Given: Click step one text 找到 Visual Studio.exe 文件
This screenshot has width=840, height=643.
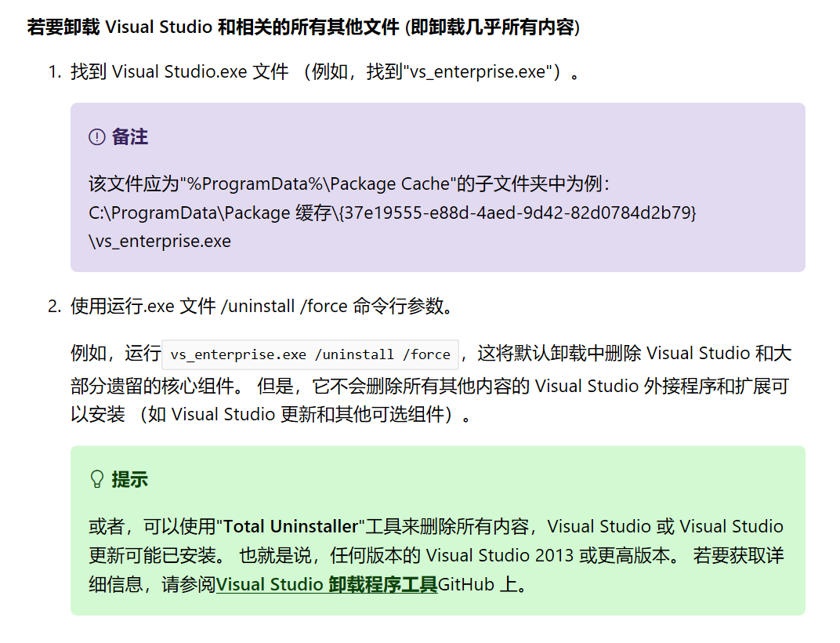Looking at the screenshot, I should [180, 72].
